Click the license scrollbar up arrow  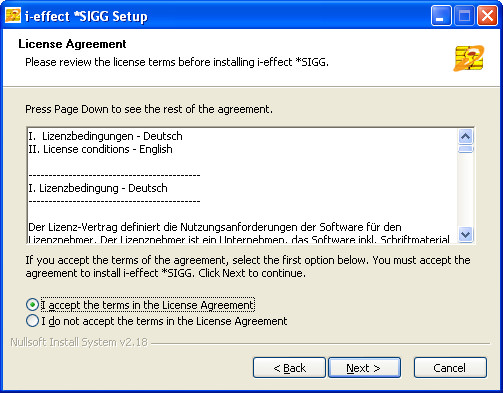pos(465,136)
